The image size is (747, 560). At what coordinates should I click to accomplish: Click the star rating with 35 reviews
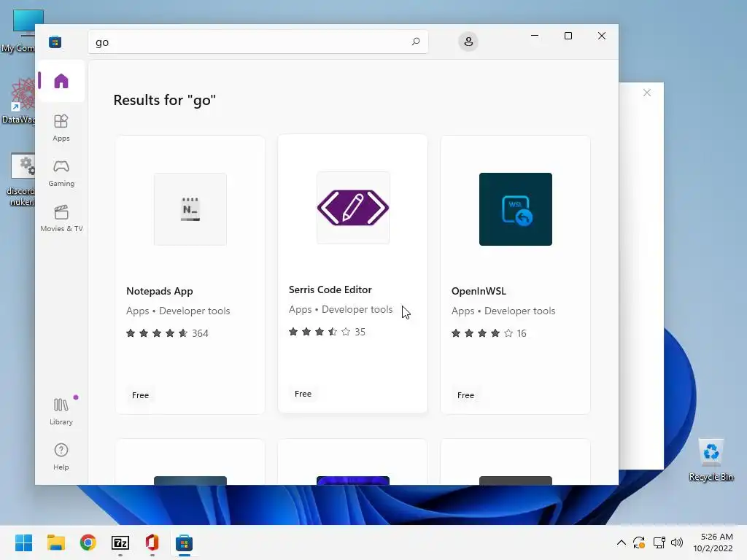[x=328, y=332]
